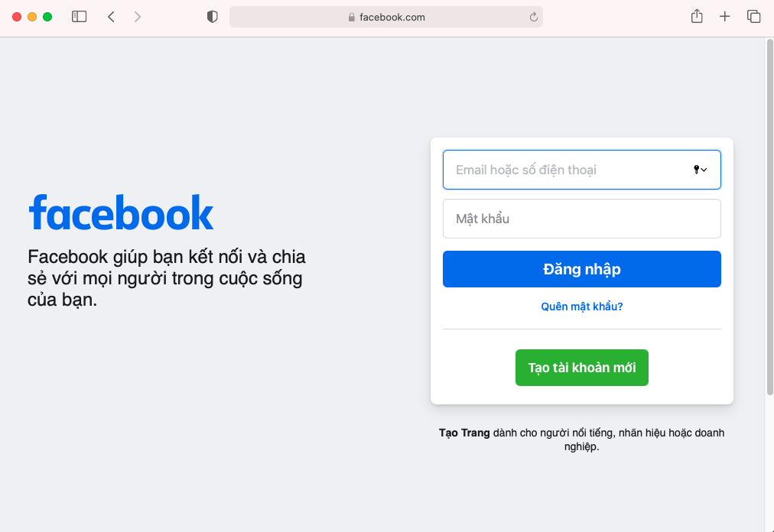The image size is (774, 532).
Task: Focus the Mật khẩu password field
Action: [x=581, y=219]
